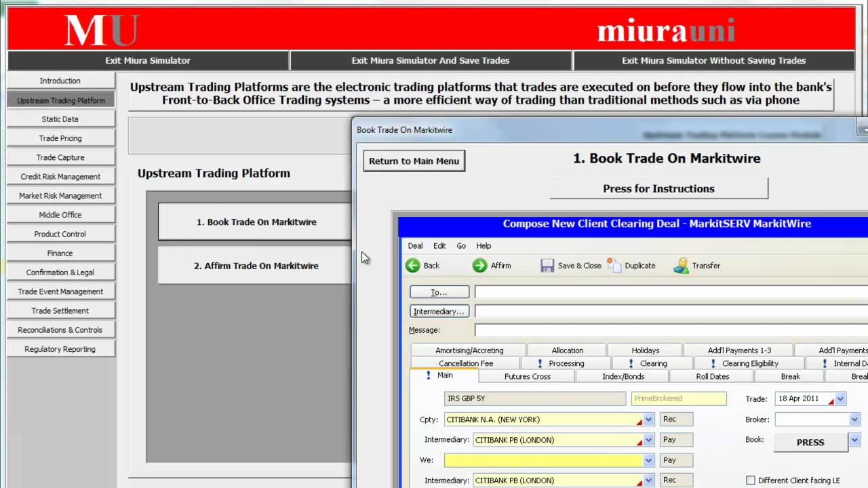
Task: Open the Clearing Eligibility tab
Action: click(x=750, y=363)
